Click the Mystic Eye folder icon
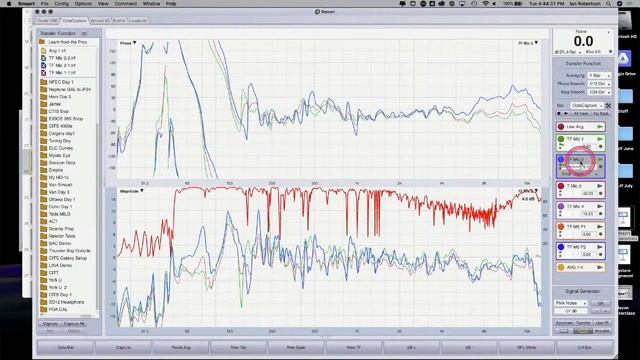The width and height of the screenshot is (640, 360). click(x=44, y=156)
